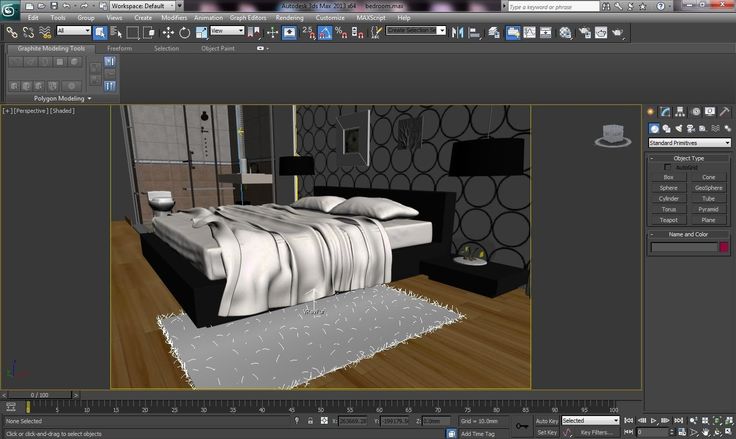This screenshot has height=439, width=736.
Task: Open the Utilities panel hammer icon
Action: tap(723, 112)
